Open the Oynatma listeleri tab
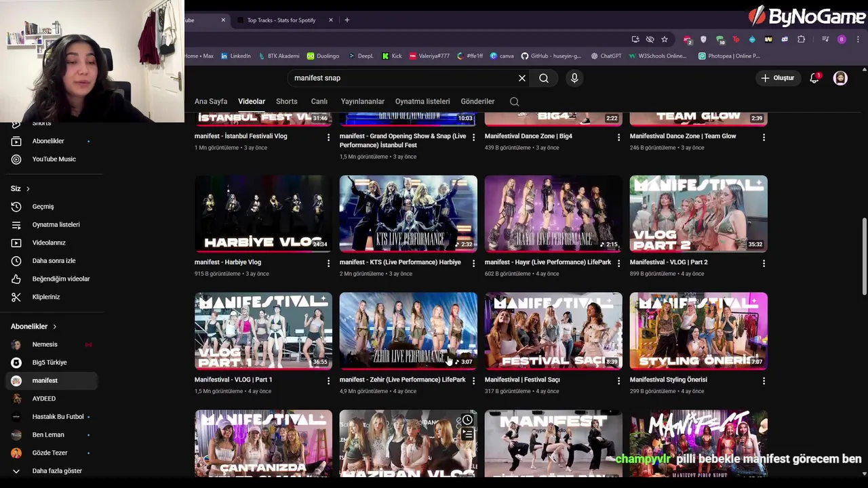Viewport: 868px width, 488px height. tap(422, 102)
